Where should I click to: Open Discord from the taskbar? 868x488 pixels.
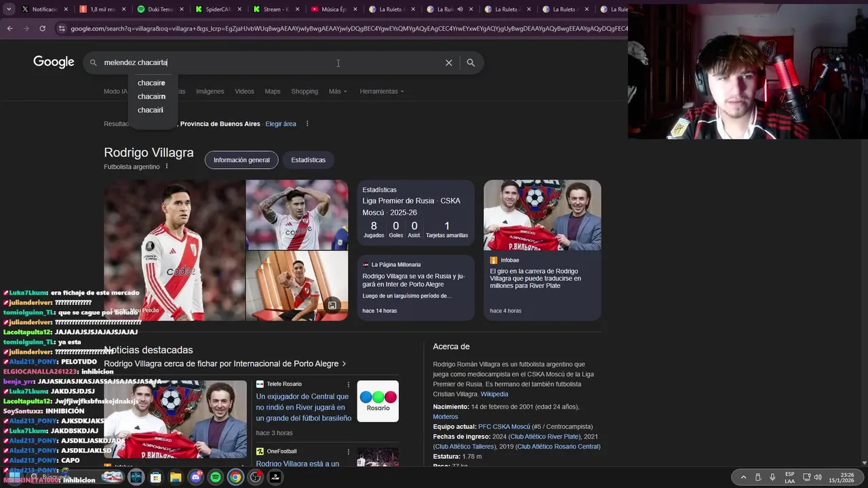coord(196,477)
